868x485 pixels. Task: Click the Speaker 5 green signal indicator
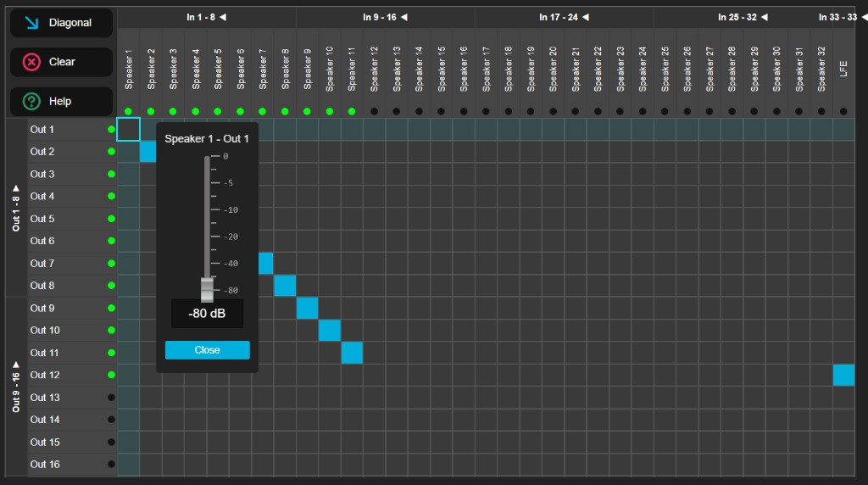tap(218, 111)
